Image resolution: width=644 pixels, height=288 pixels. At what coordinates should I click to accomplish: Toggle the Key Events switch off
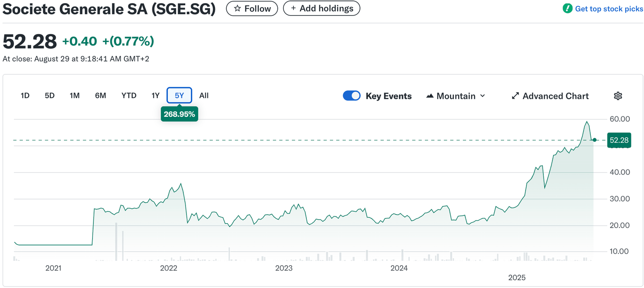[352, 96]
